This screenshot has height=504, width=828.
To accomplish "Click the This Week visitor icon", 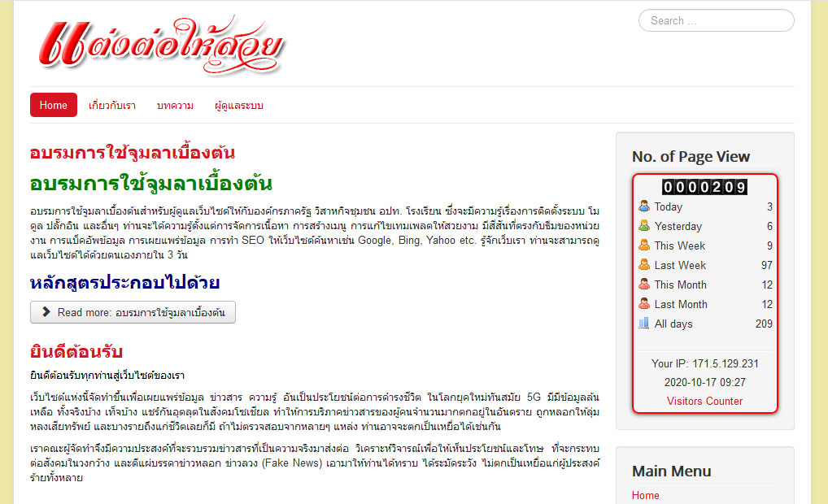I will pyautogui.click(x=644, y=245).
